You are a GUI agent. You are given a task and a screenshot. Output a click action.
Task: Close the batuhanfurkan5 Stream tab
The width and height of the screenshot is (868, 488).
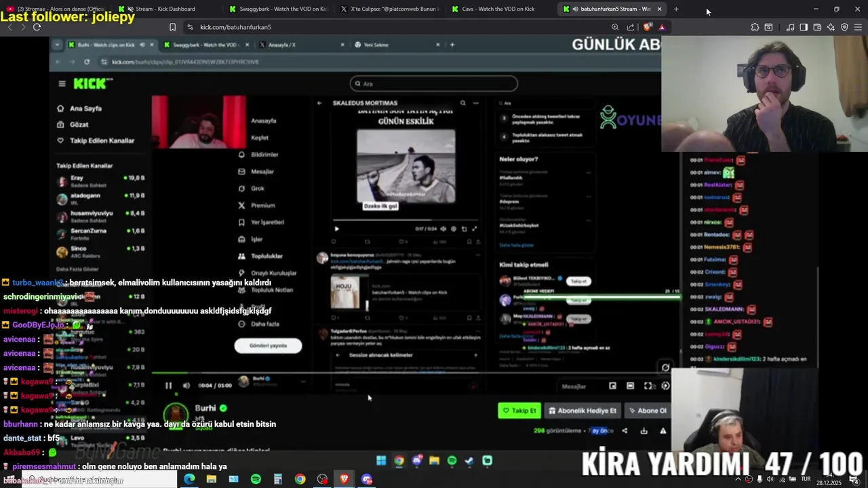(x=659, y=9)
